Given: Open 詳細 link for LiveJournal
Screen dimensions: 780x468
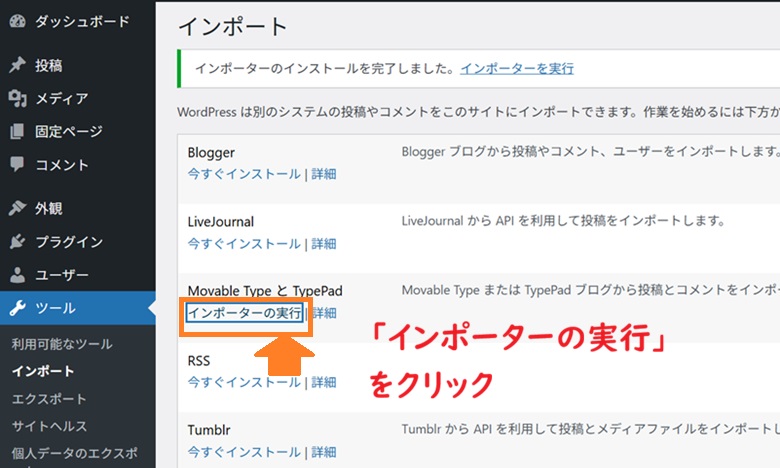Looking at the screenshot, I should [324, 243].
